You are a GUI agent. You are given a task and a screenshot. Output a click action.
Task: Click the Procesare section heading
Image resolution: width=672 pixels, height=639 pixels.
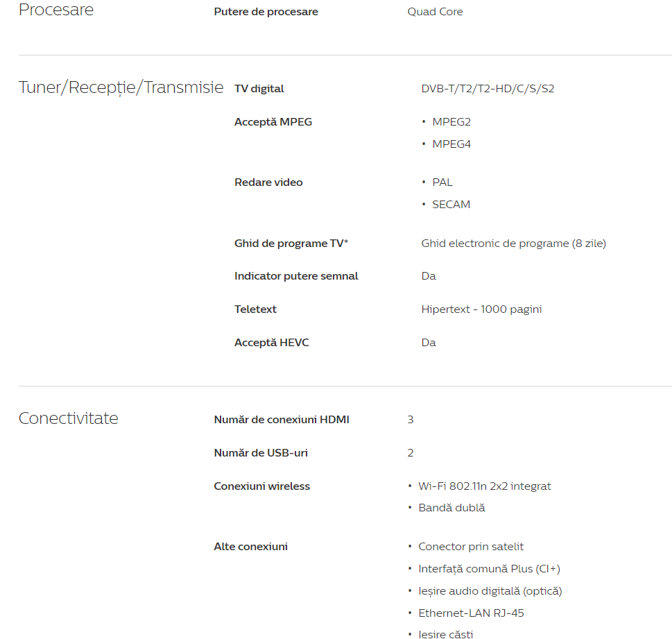click(56, 10)
